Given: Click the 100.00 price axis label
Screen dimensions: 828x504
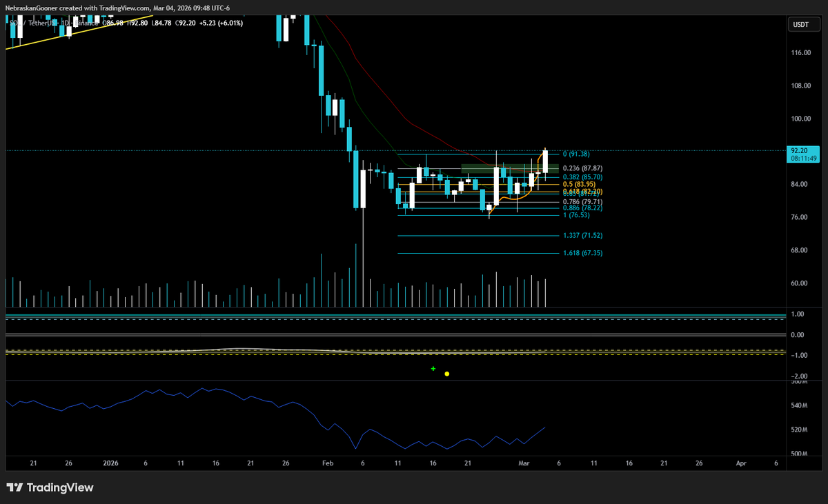Looking at the screenshot, I should click(x=801, y=119).
